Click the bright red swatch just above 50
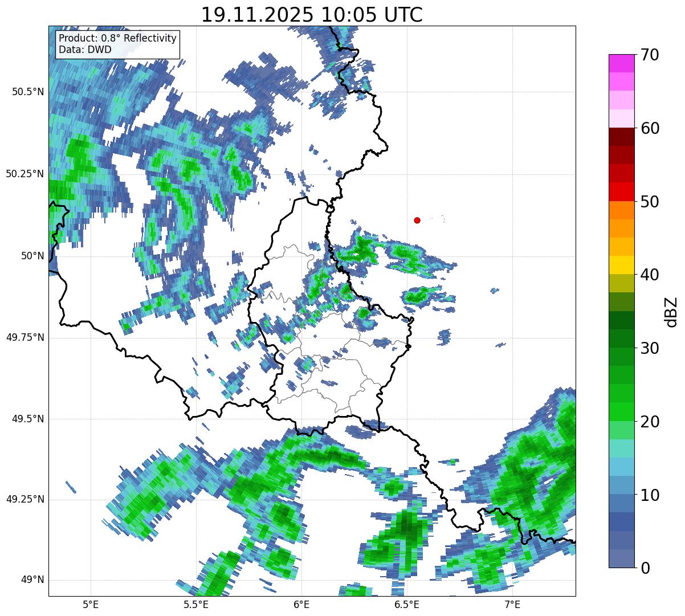 tap(622, 192)
